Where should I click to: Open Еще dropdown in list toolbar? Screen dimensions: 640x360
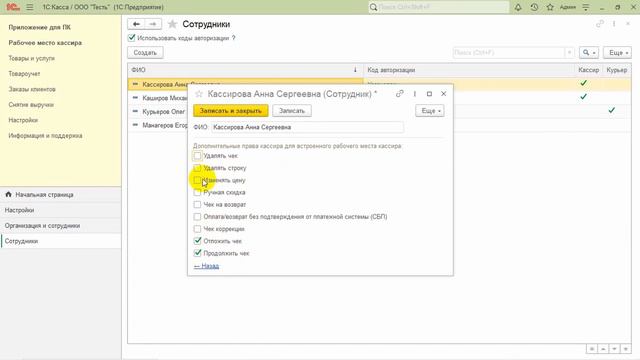click(617, 53)
